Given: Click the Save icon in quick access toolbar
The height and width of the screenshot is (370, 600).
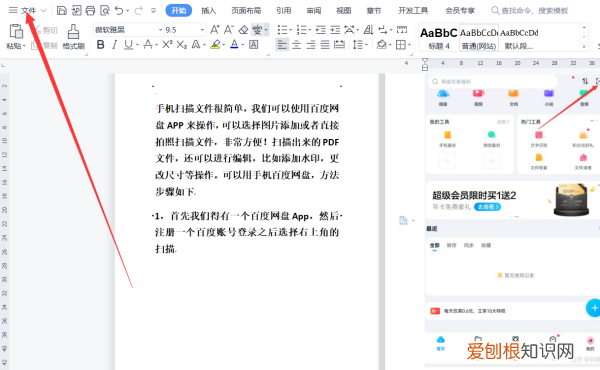Looking at the screenshot, I should [62, 10].
